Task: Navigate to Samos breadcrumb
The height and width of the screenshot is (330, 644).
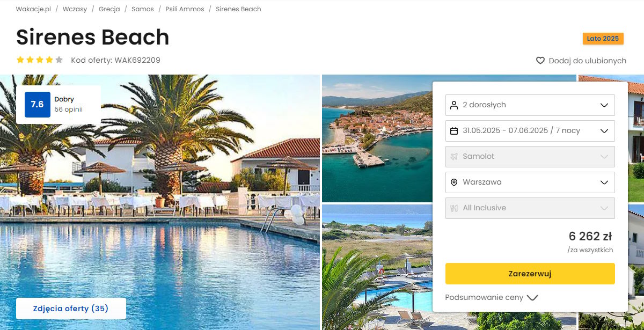Action: (143, 9)
